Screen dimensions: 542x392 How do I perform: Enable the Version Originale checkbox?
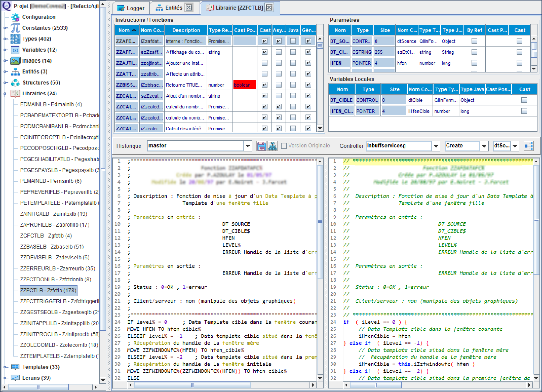click(283, 146)
